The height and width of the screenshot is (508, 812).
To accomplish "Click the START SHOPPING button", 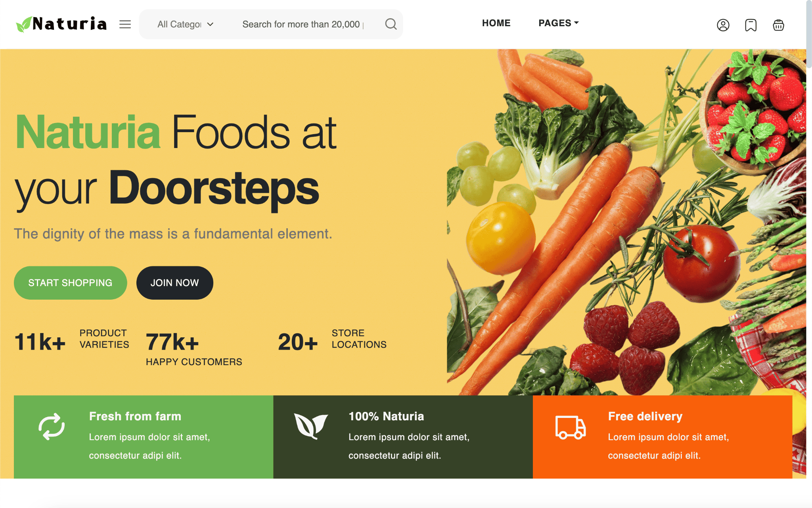I will [x=70, y=283].
